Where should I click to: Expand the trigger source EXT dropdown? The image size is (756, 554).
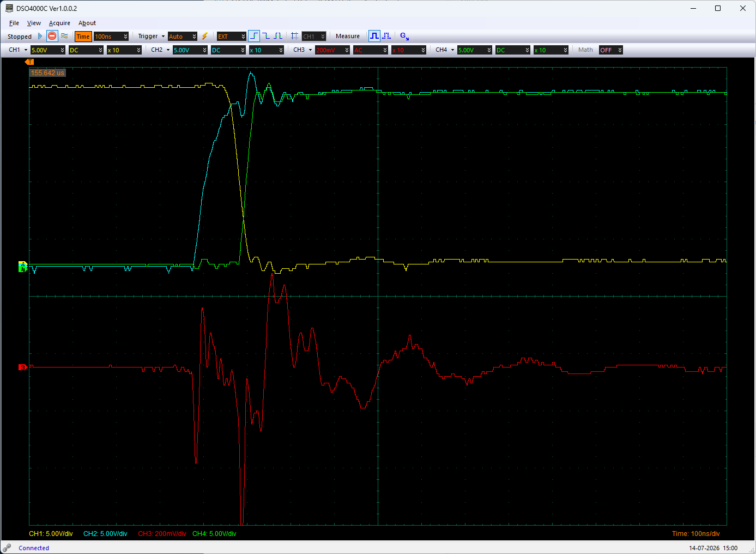pyautogui.click(x=231, y=37)
